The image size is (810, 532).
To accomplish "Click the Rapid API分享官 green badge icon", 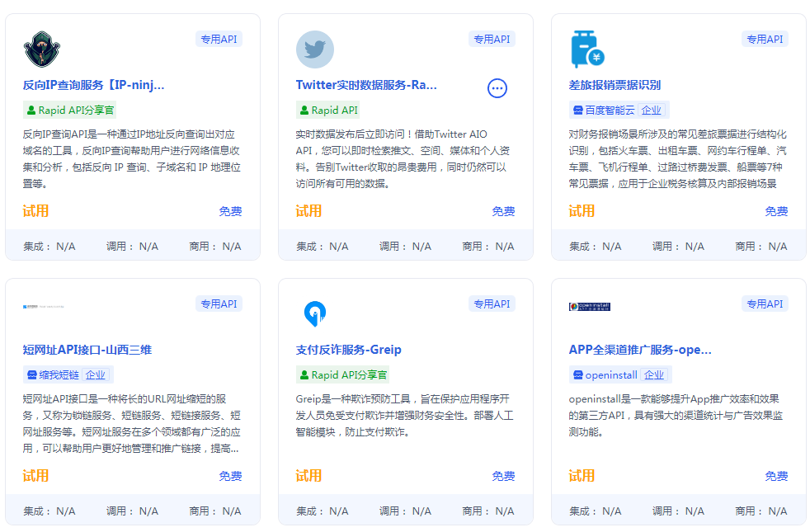I will coord(33,110).
